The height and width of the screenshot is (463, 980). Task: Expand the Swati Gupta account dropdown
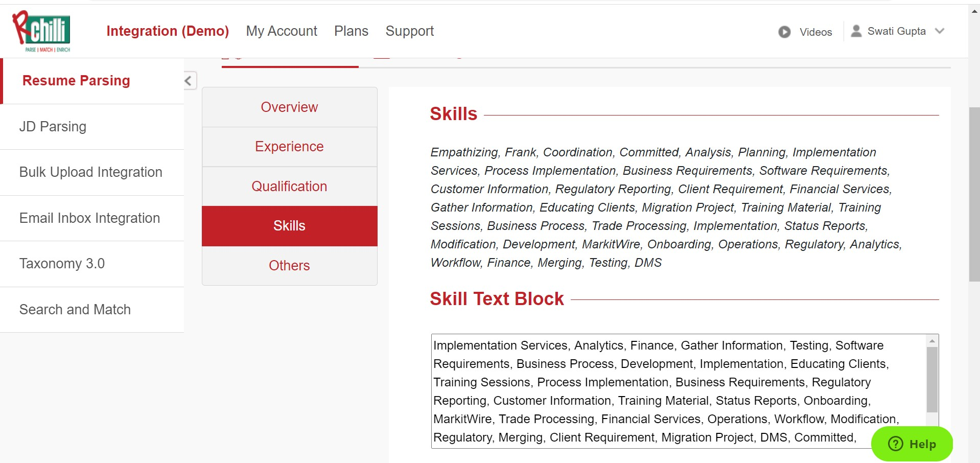939,31
